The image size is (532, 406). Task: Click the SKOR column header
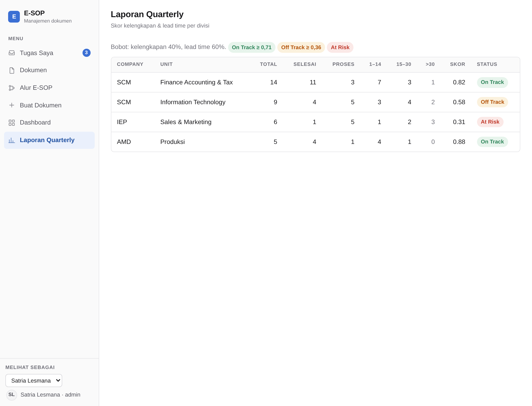pos(457,64)
